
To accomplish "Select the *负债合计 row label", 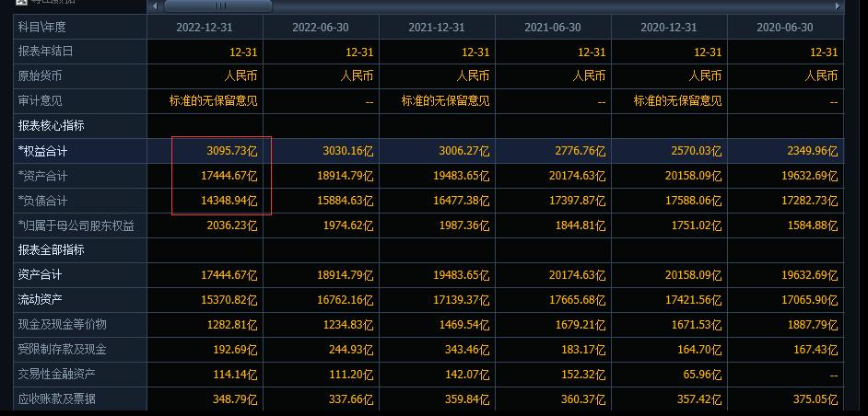I will click(x=42, y=201).
